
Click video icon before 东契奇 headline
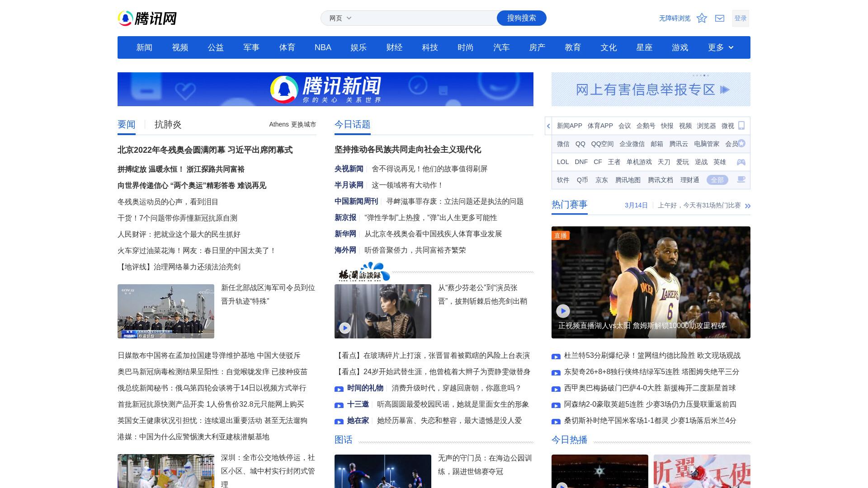click(x=556, y=372)
